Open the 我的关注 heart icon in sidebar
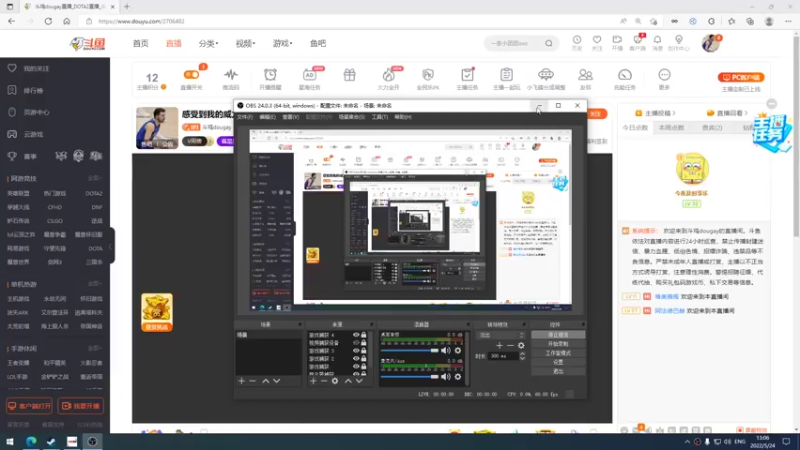The height and width of the screenshot is (450, 800). tap(12, 68)
